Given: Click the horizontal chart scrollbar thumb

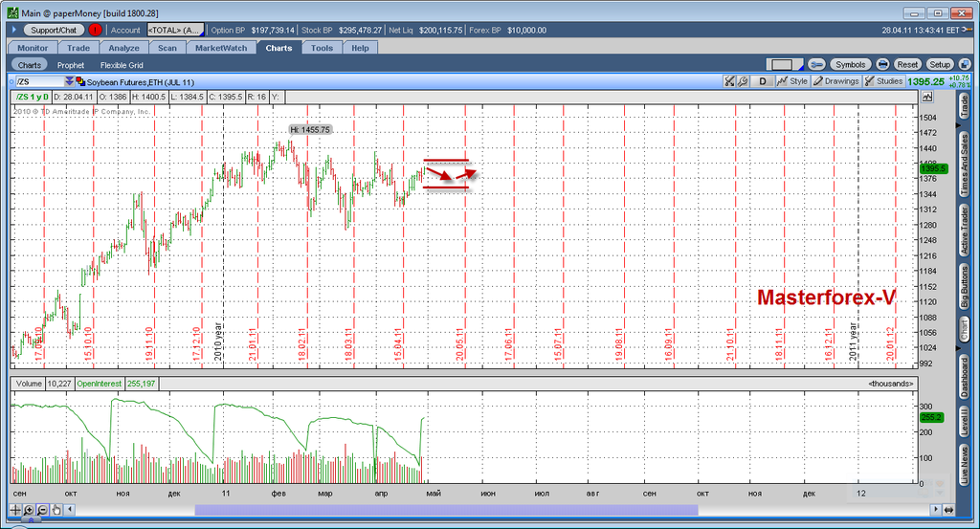Looking at the screenshot, I should click(x=446, y=510).
